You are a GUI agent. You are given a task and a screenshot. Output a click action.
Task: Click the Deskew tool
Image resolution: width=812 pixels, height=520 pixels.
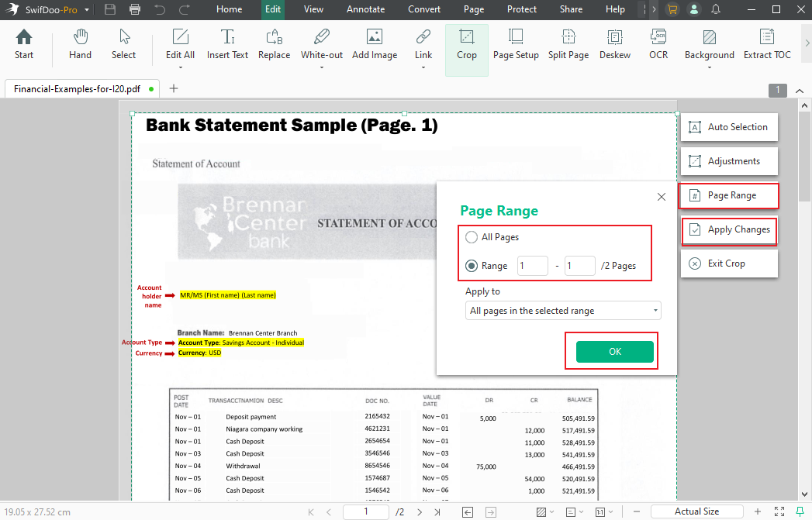[615, 43]
